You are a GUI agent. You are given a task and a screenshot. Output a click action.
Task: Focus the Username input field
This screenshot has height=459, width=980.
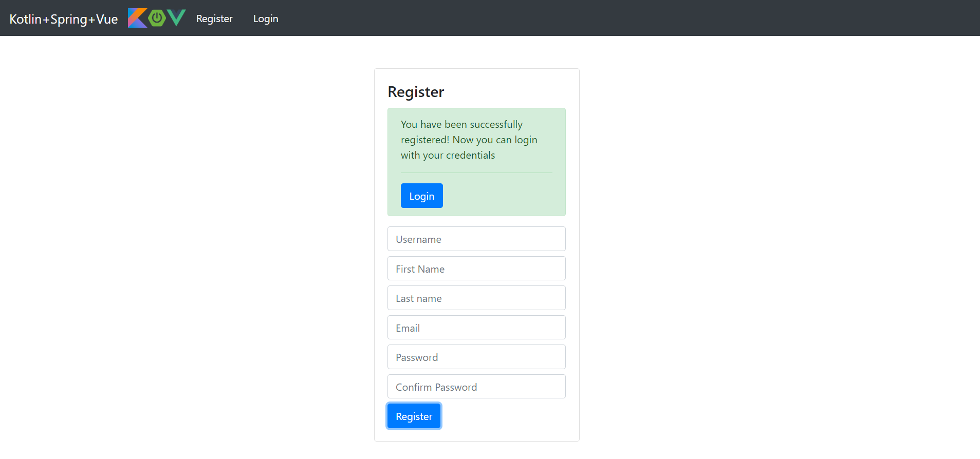tap(476, 239)
